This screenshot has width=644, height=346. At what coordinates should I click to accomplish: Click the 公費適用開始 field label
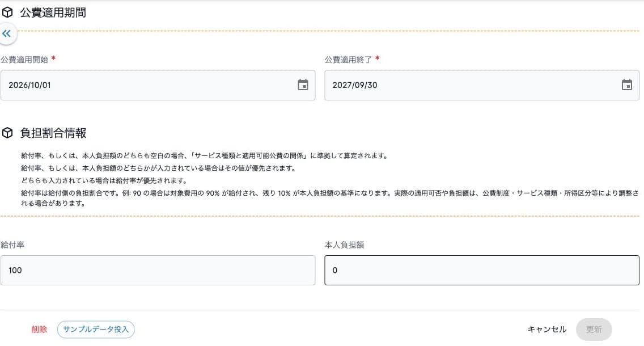[x=24, y=60]
